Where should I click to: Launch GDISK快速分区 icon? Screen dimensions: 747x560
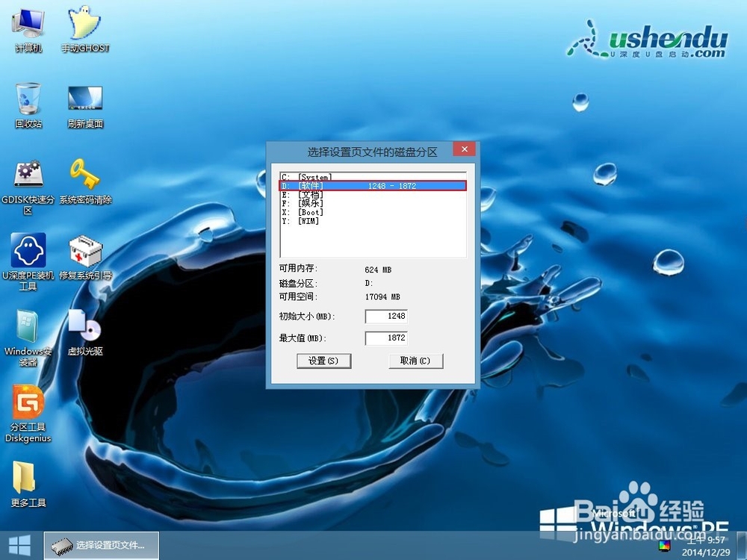pos(28,187)
